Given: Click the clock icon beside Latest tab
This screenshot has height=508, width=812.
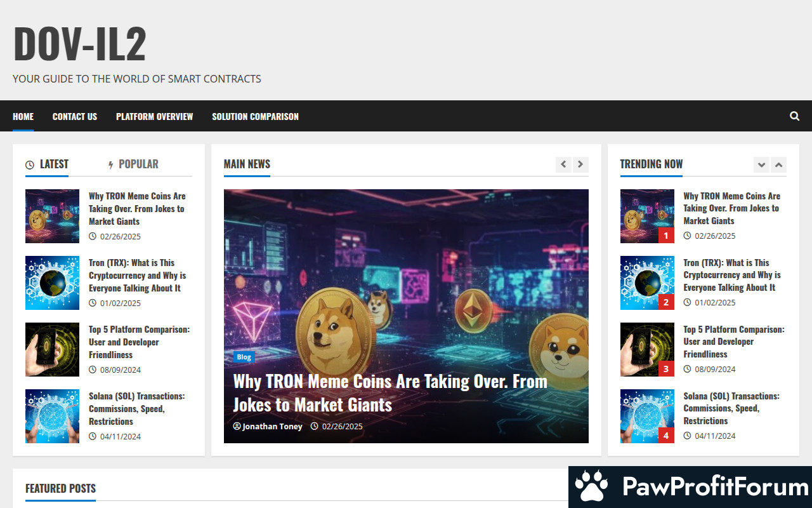Looking at the screenshot, I should (30, 165).
